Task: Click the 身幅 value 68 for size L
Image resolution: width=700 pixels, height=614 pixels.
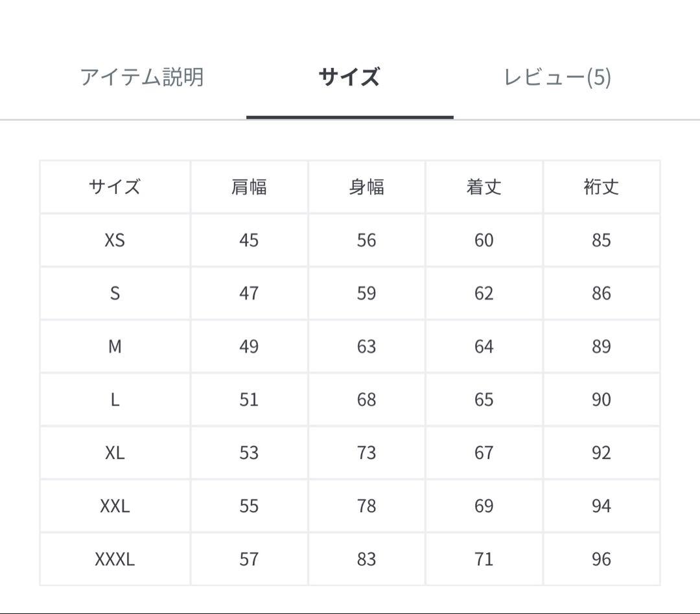Action: click(x=366, y=399)
